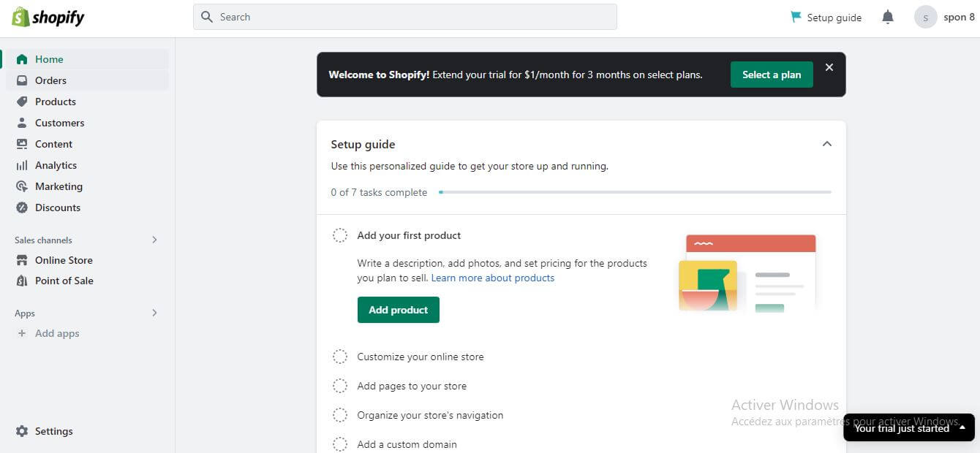Mark 'Add your first product' task complete

click(x=340, y=235)
